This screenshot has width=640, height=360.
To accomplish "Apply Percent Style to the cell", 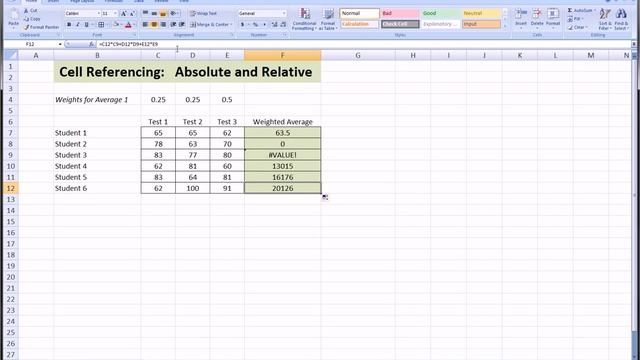I will tap(255, 25).
